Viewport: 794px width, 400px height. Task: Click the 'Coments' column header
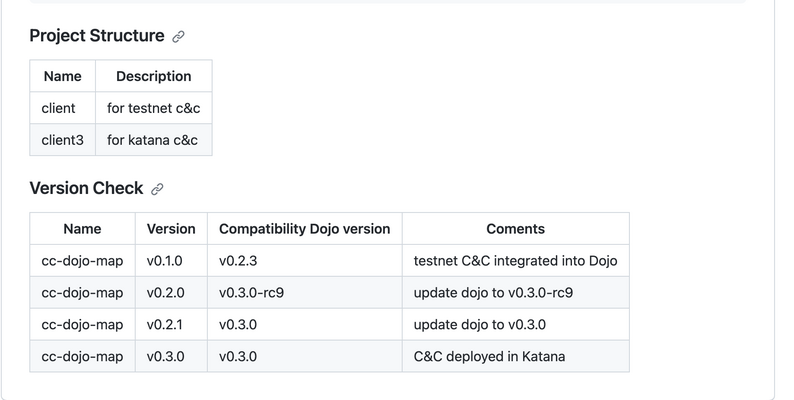[x=515, y=228]
